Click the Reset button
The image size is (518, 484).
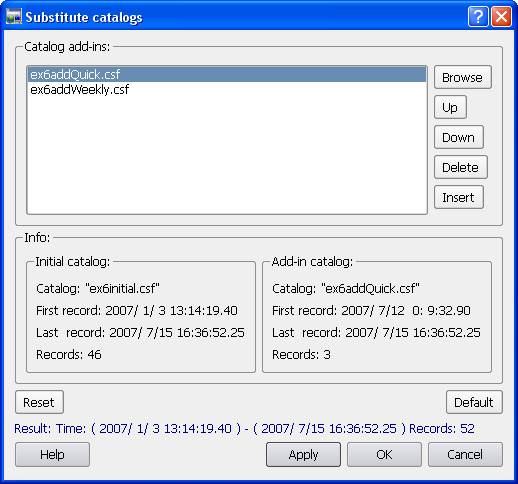point(39,402)
